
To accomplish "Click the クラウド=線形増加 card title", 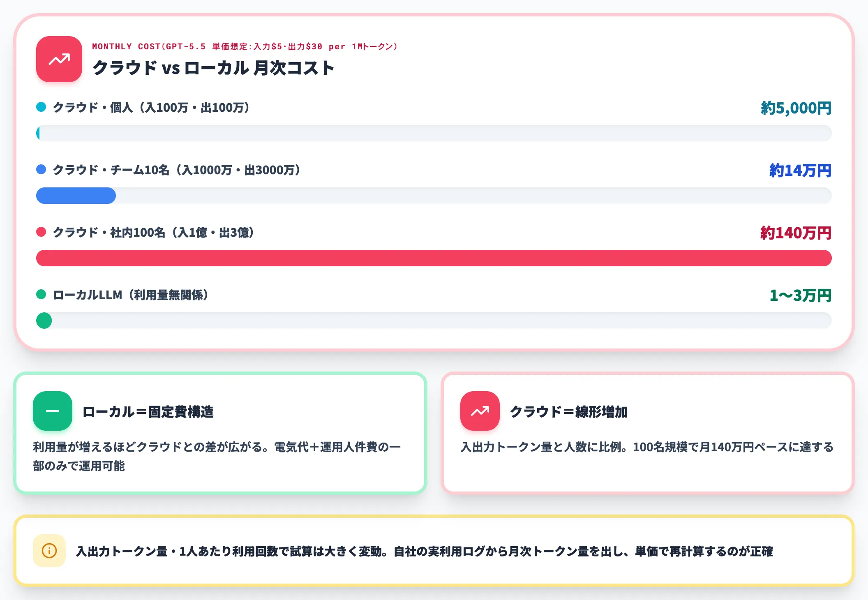I will [x=568, y=412].
